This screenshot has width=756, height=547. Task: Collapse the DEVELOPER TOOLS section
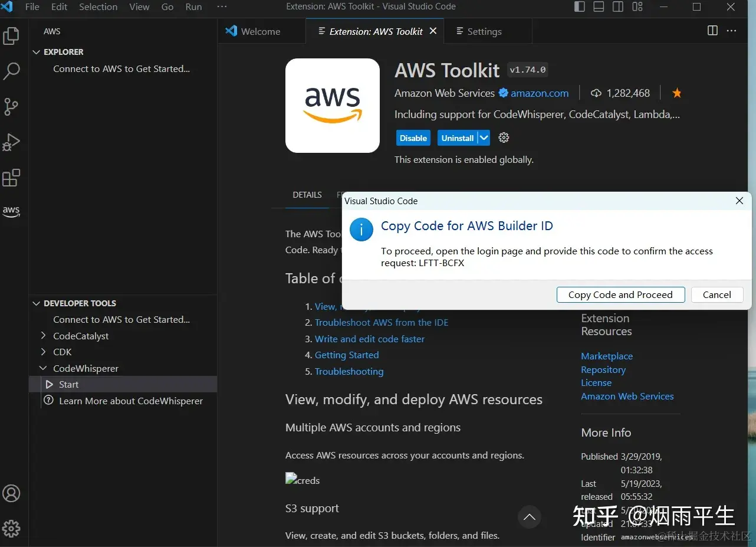[x=37, y=303]
